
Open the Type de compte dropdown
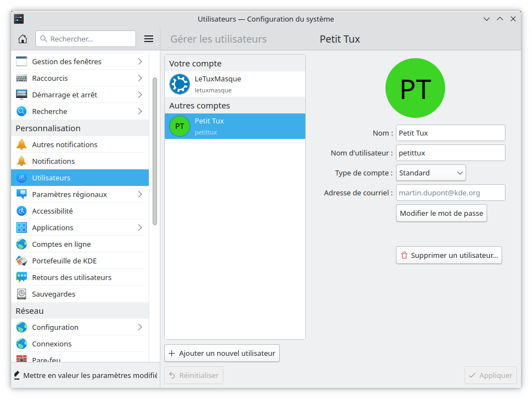[431, 173]
